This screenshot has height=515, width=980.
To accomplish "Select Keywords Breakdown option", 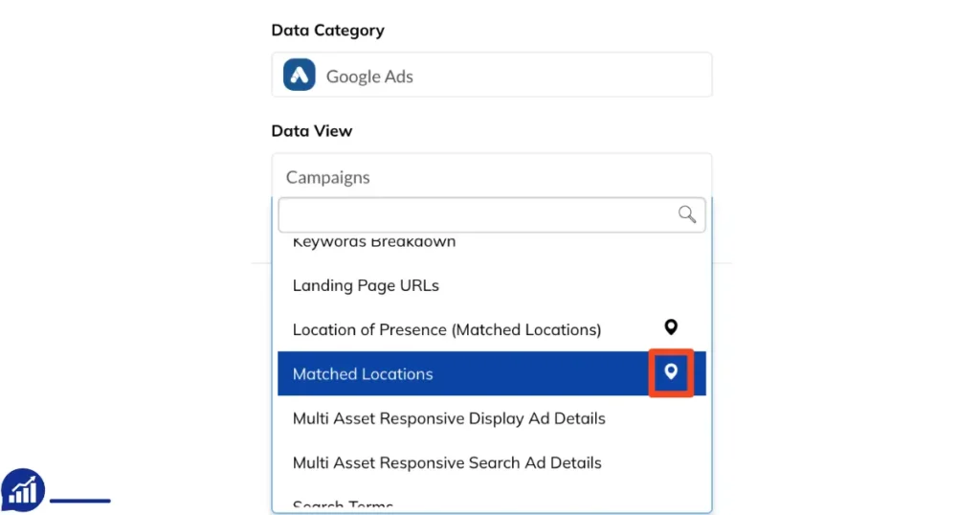I will pyautogui.click(x=492, y=241).
